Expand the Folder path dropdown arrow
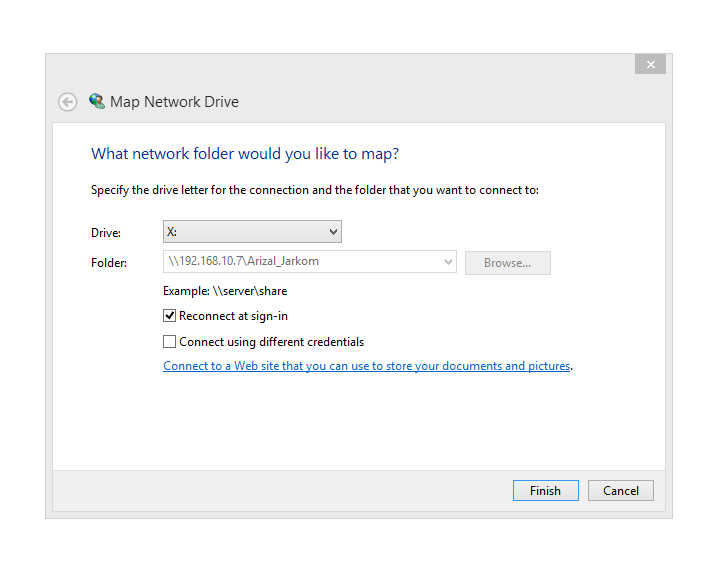 [x=448, y=262]
